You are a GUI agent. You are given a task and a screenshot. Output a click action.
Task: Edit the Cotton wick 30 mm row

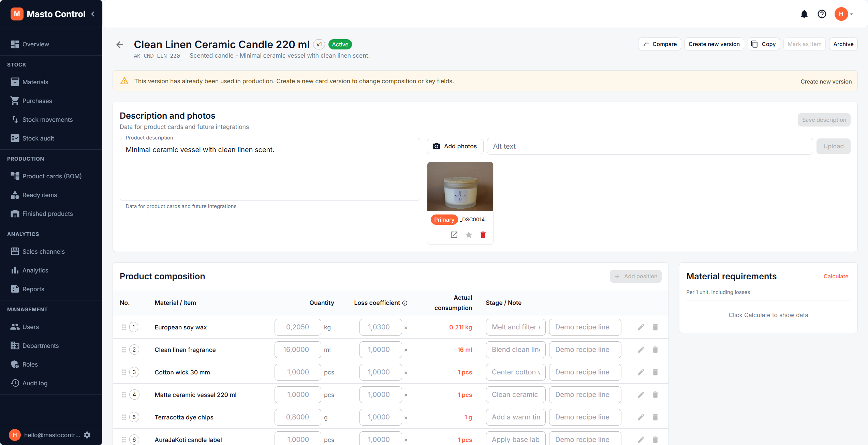pos(641,372)
